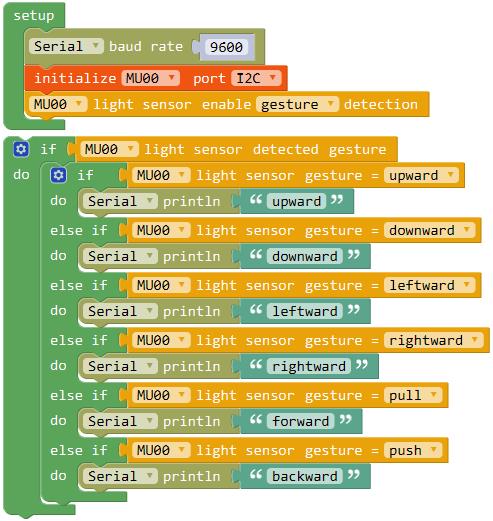Open the push gesture dropdown

413,450
